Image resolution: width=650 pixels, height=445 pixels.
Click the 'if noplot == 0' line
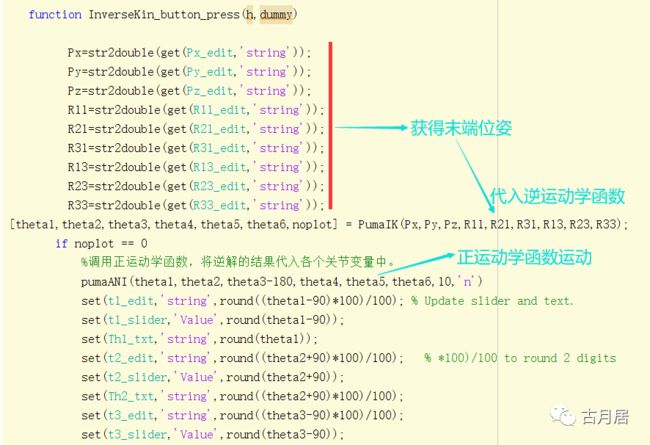[102, 243]
